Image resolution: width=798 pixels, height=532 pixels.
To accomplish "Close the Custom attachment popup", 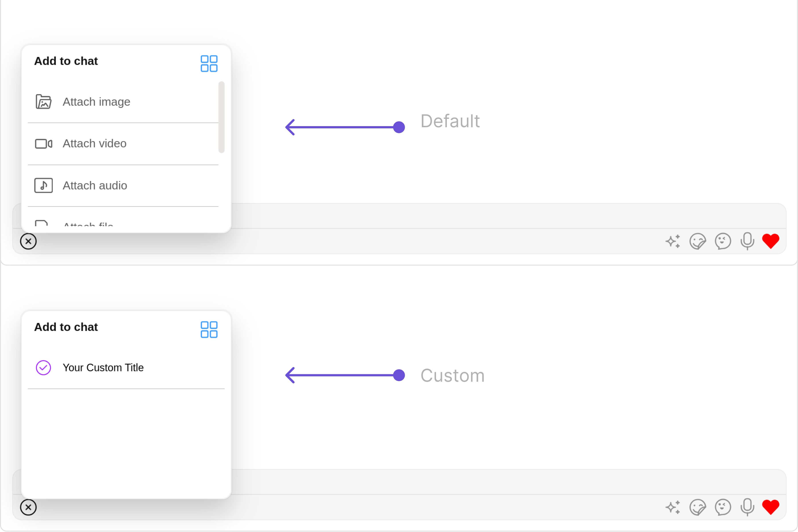I will (28, 508).
